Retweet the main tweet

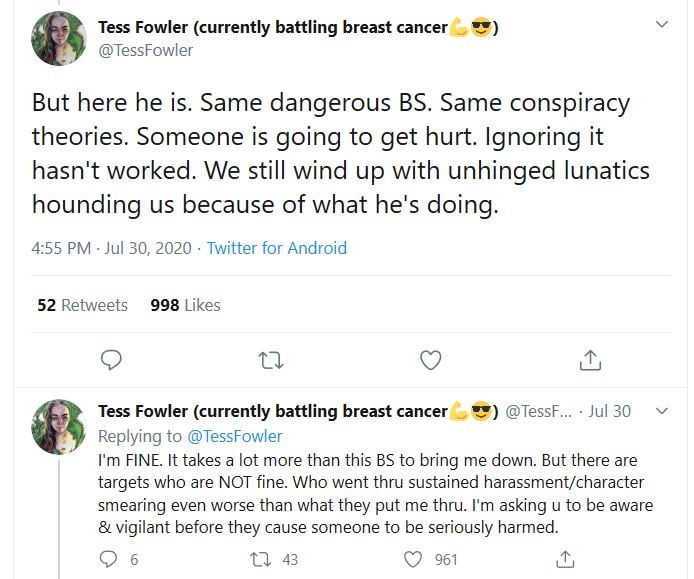[271, 359]
